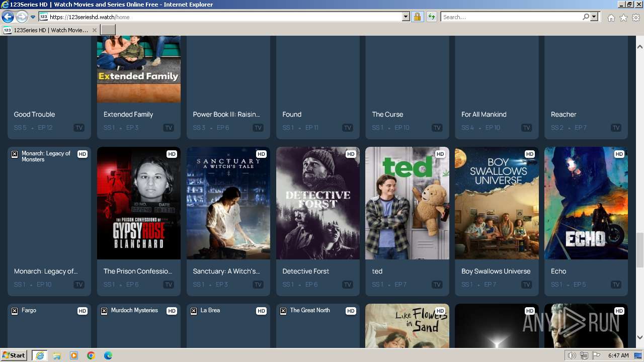This screenshot has height=362, width=644.
Task: Launch Edge from the taskbar
Action: point(108,355)
